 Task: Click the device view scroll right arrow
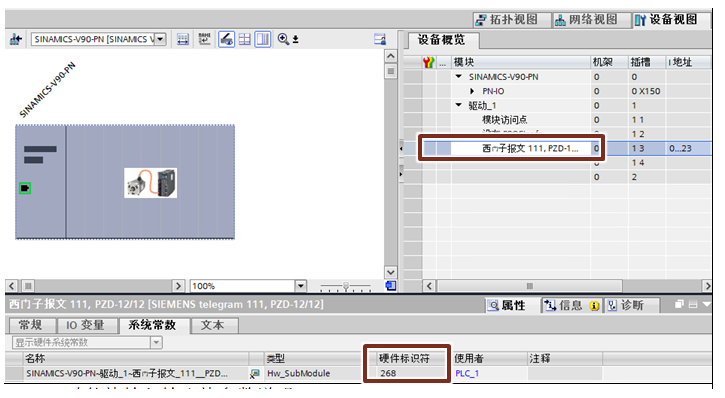[x=178, y=286]
